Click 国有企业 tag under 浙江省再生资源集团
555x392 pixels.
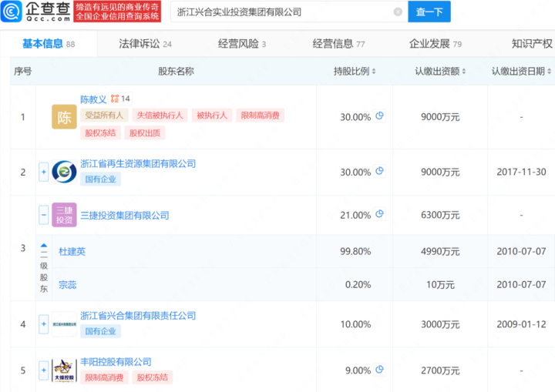[100, 179]
